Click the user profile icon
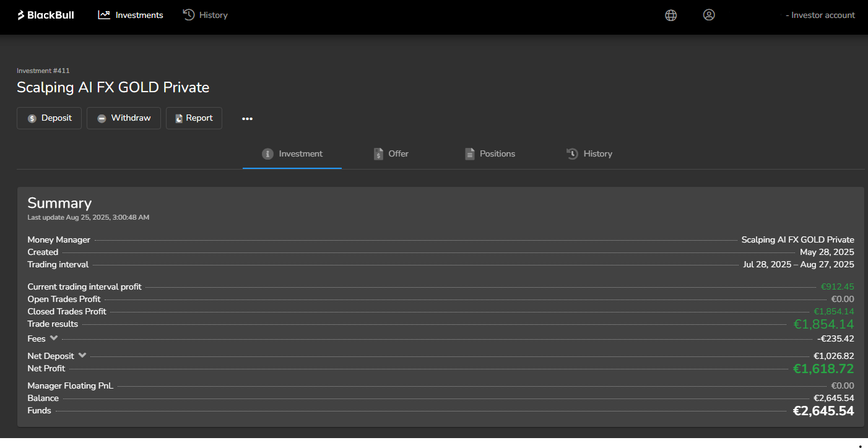This screenshot has height=448, width=868. point(709,15)
